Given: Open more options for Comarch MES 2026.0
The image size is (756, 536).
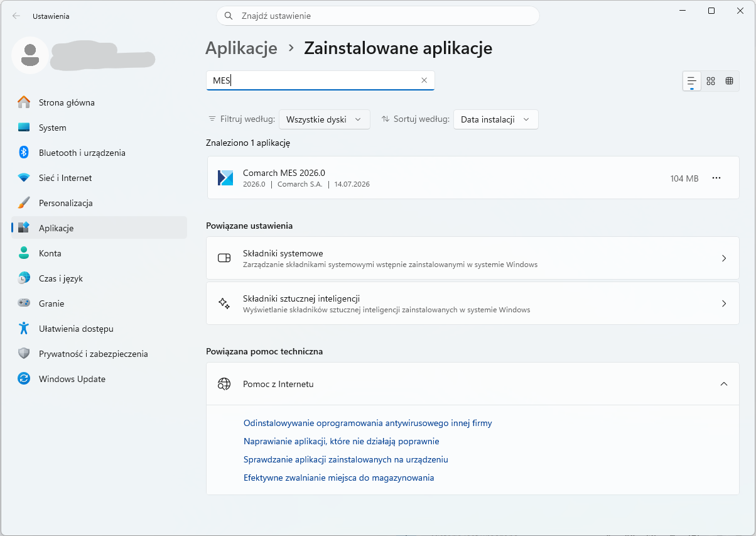Looking at the screenshot, I should click(716, 178).
